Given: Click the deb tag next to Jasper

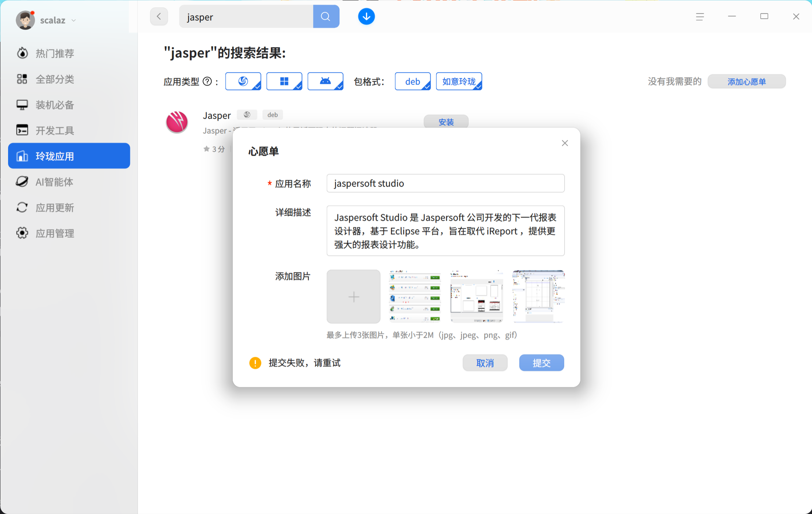Looking at the screenshot, I should click(273, 115).
